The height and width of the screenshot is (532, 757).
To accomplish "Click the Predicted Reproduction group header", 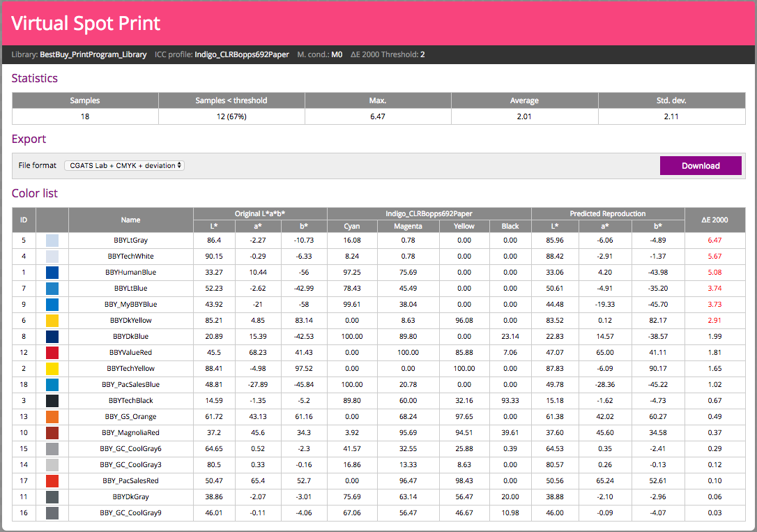I will pyautogui.click(x=607, y=214).
